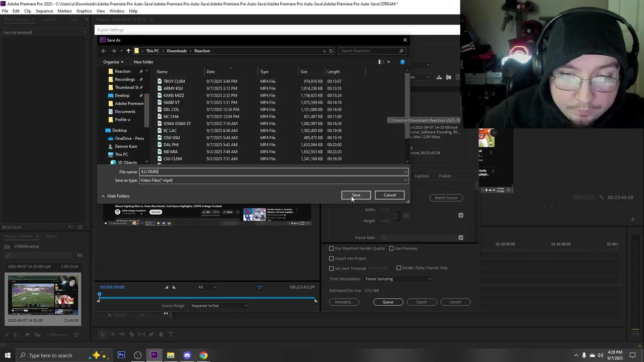Screen dimensions: 644x362
Task: Check Set Start Timecode
Action: [332, 268]
